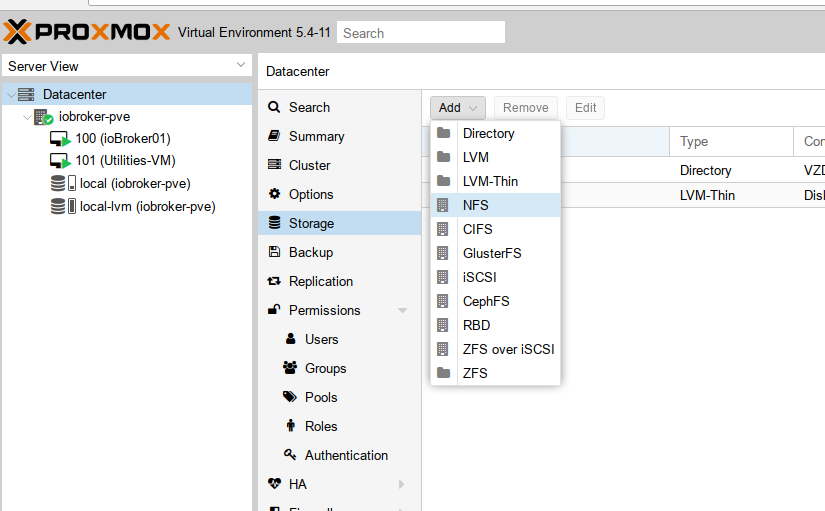Choose LVM from Add menu
Screen dimensions: 825x511
(x=496, y=157)
